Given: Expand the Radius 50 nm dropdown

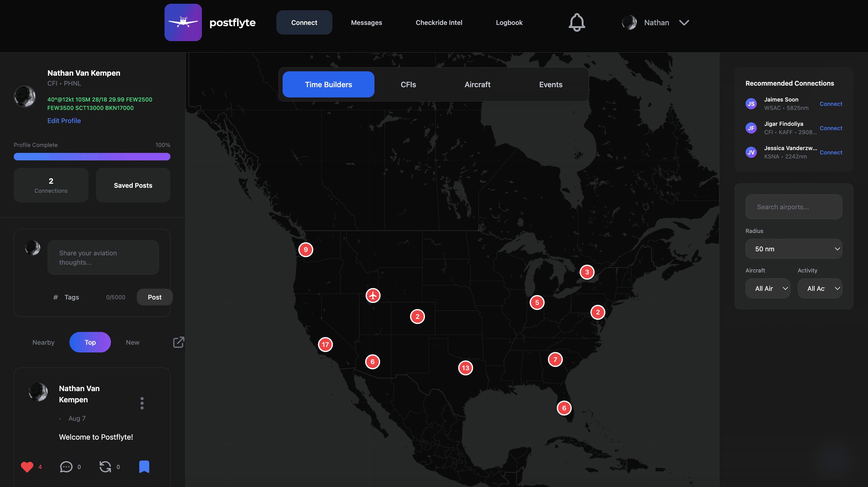Looking at the screenshot, I should pyautogui.click(x=794, y=249).
